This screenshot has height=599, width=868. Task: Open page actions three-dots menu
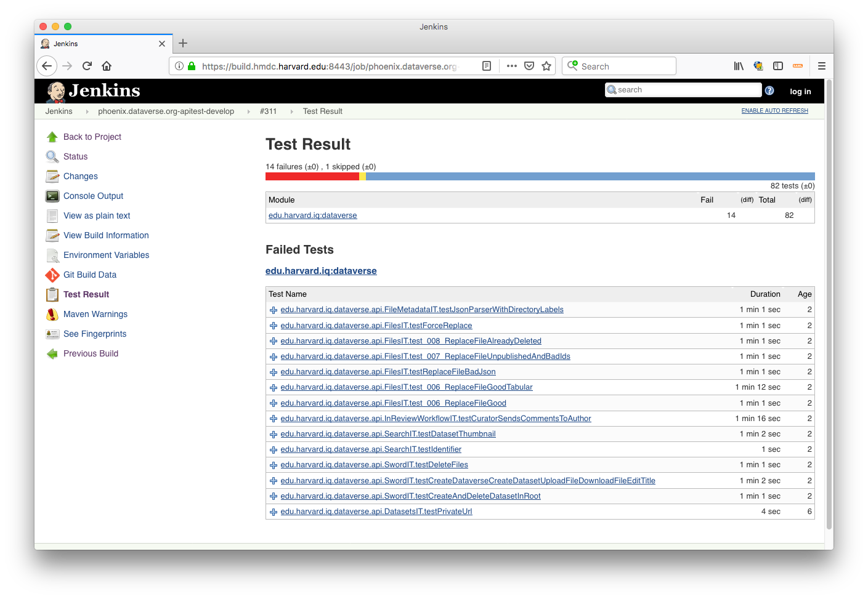(x=512, y=66)
